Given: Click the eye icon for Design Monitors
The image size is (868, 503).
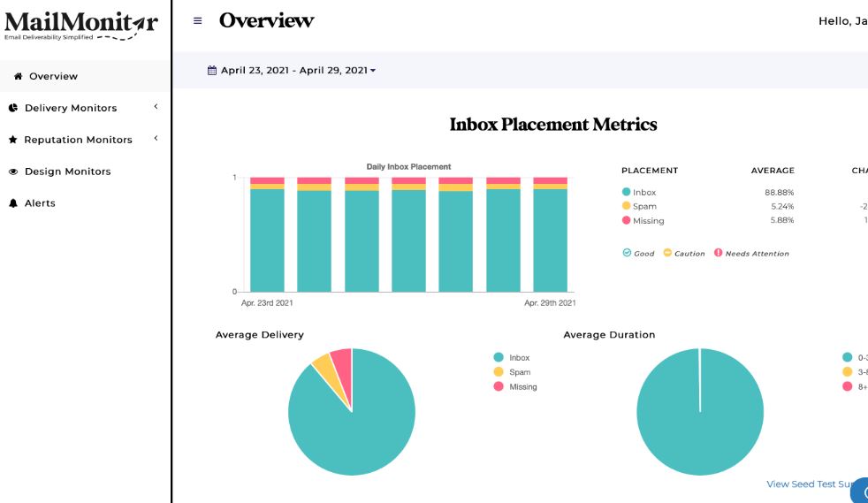Looking at the screenshot, I should tap(13, 171).
